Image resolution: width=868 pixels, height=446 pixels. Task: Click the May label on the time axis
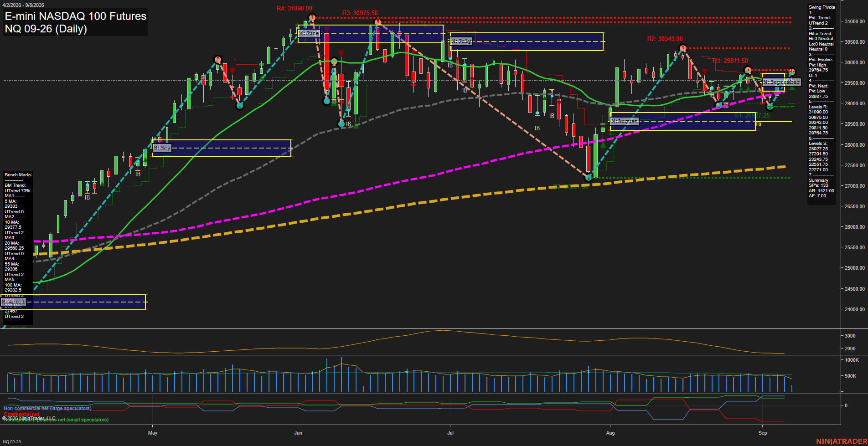point(153,433)
